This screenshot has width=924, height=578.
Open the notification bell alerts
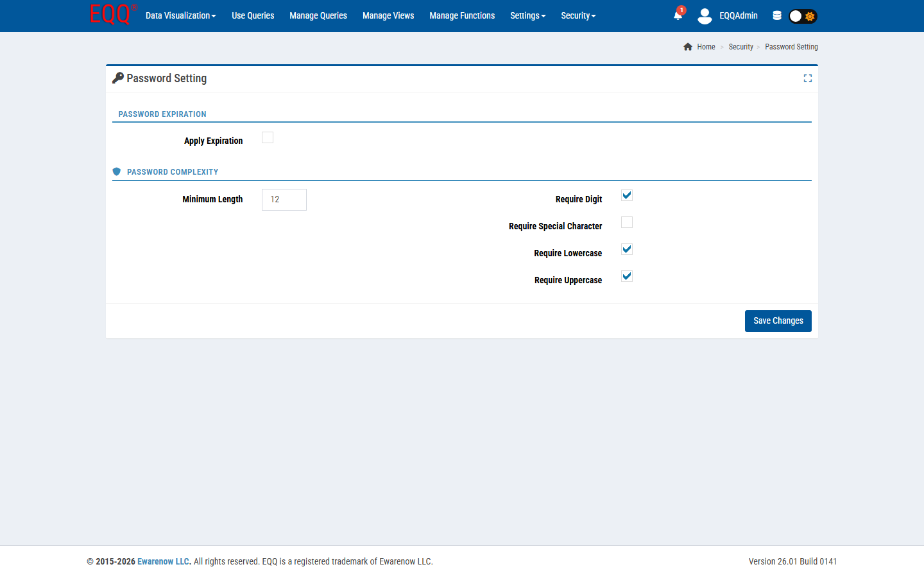pos(678,15)
